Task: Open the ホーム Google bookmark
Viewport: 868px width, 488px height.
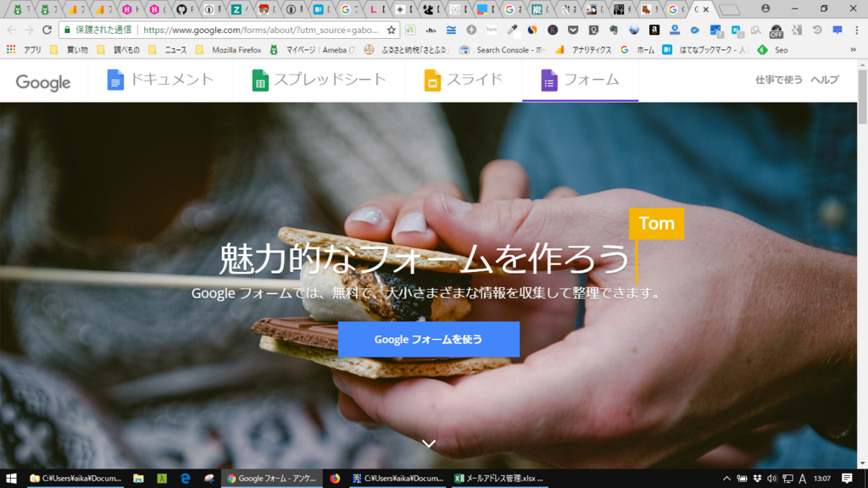Action: (x=637, y=50)
